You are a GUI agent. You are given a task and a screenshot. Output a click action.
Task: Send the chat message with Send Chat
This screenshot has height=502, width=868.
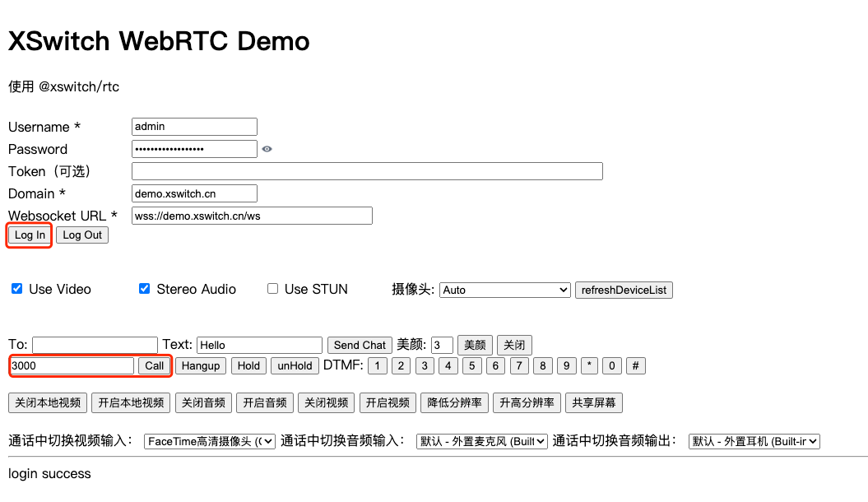[x=360, y=345]
